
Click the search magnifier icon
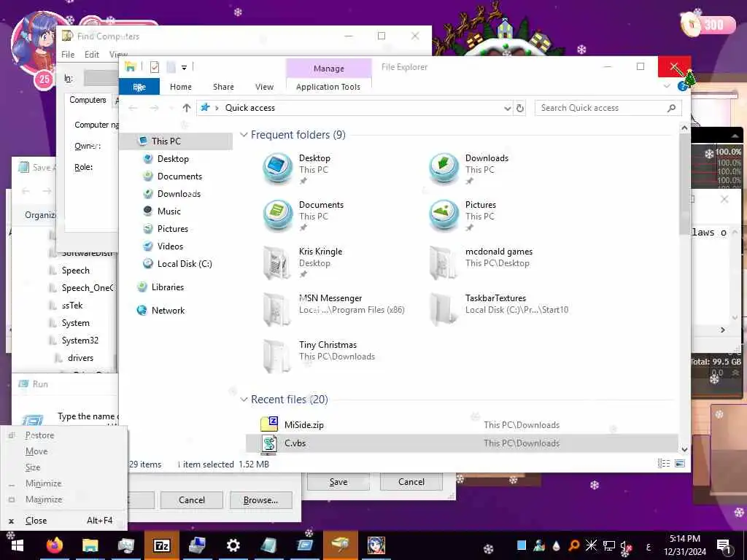(x=671, y=108)
